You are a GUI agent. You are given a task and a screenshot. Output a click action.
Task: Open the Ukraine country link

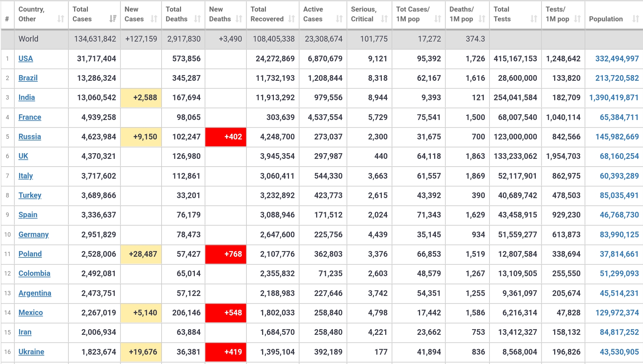click(x=31, y=352)
